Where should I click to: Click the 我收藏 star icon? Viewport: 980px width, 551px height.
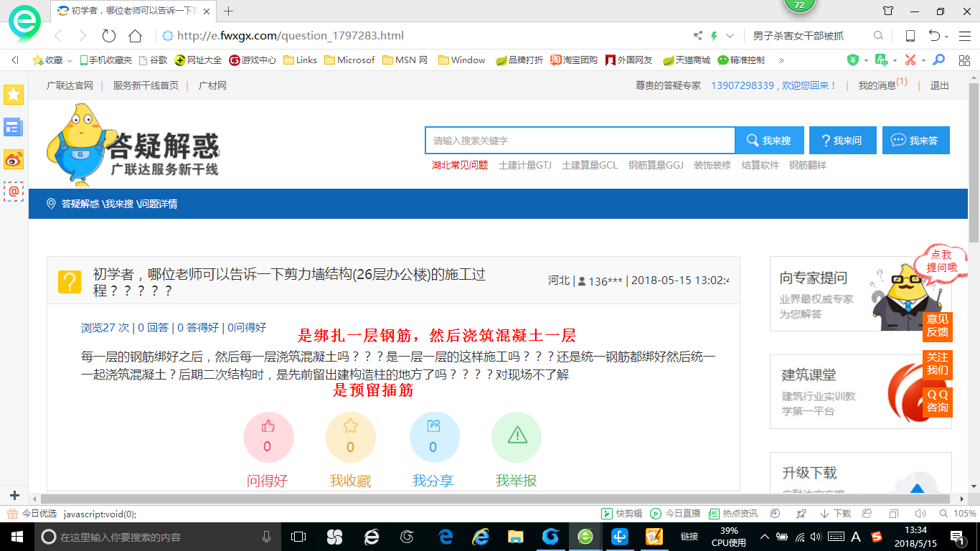tap(350, 426)
